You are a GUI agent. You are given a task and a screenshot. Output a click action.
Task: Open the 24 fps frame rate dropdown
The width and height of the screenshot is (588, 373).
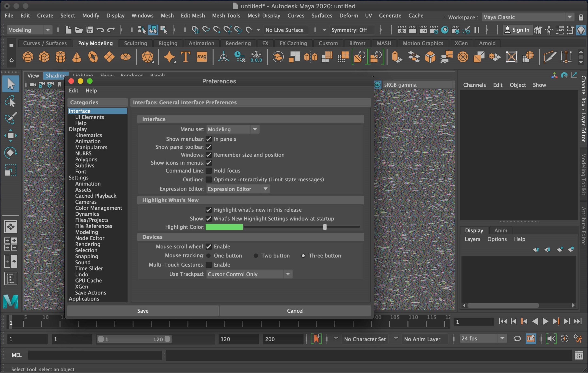click(483, 339)
